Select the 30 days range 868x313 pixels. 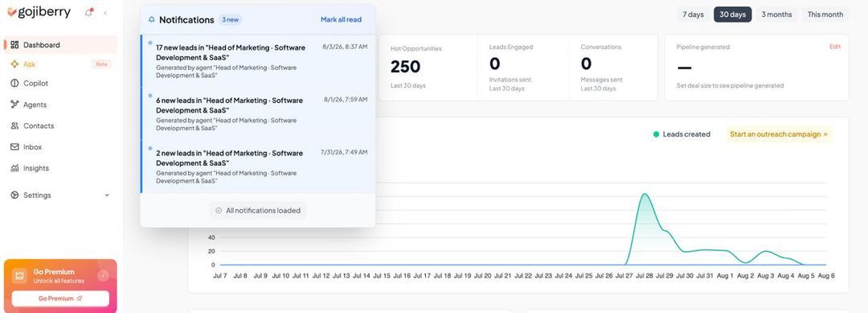[x=732, y=14]
